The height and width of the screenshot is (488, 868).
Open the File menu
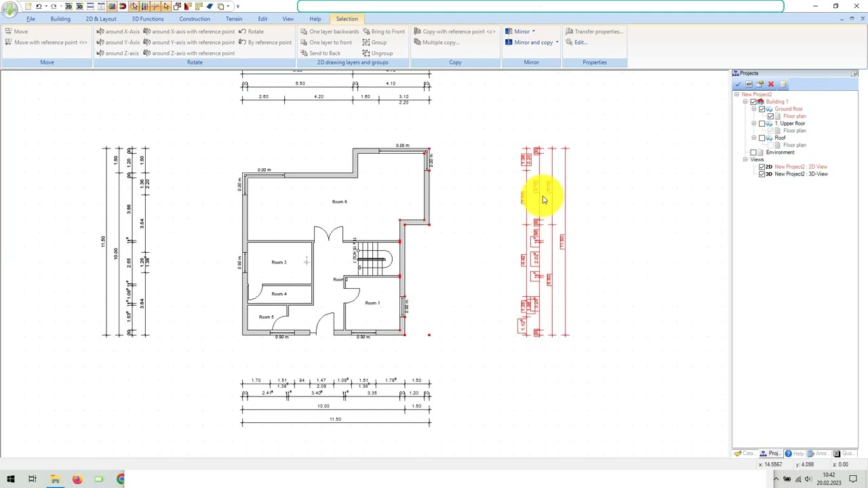point(31,19)
